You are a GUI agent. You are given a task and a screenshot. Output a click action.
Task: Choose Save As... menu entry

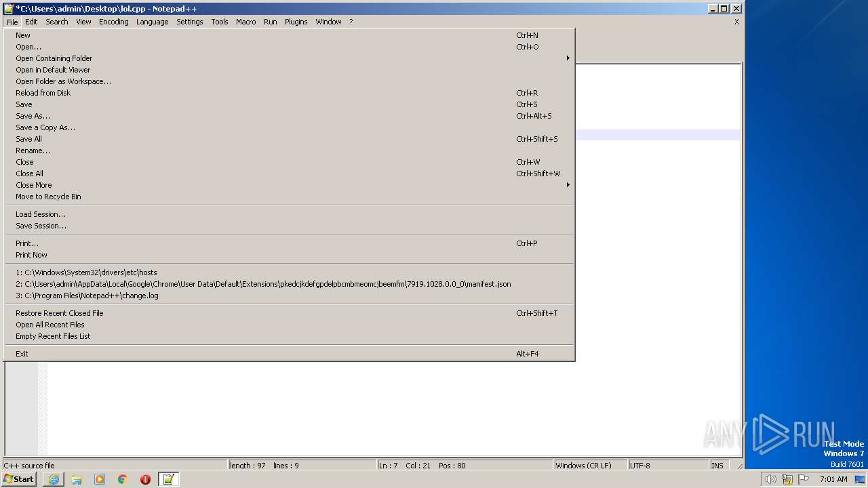pyautogui.click(x=290, y=116)
